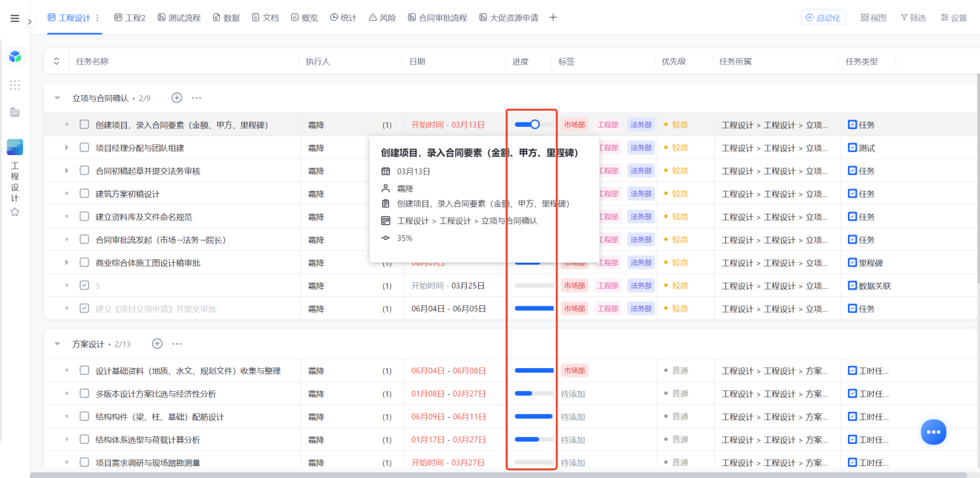
Task: Click the 任务名称 column header
Action: 92,62
